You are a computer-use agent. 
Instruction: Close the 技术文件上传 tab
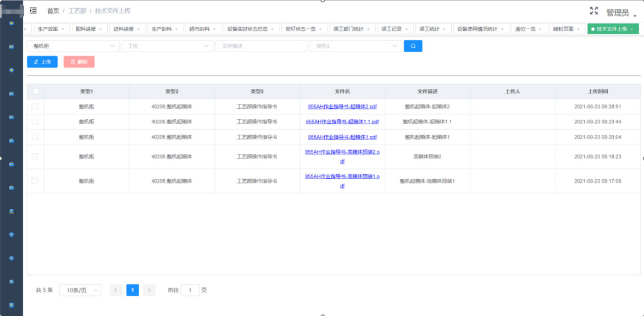pos(631,29)
